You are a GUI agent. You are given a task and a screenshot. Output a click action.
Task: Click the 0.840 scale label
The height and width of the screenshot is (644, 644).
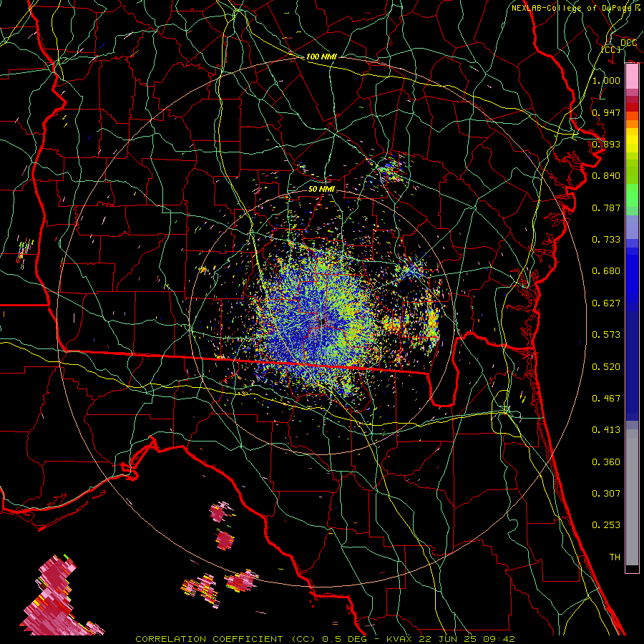[x=606, y=176]
